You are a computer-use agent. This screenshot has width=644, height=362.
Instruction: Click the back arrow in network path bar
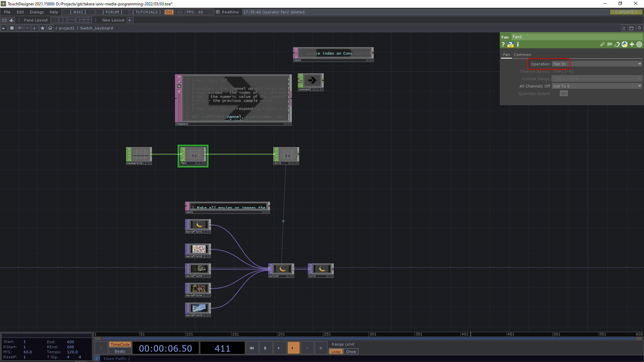[x=19, y=28]
